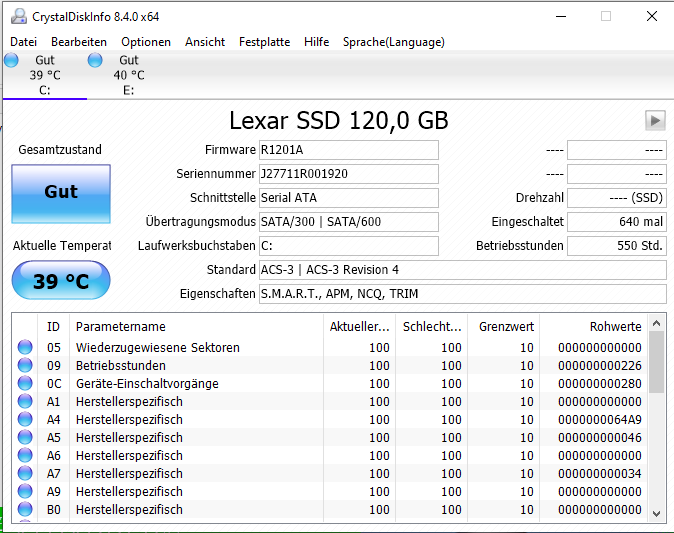Open the Ansicht menu
The image size is (674, 533).
pos(205,42)
